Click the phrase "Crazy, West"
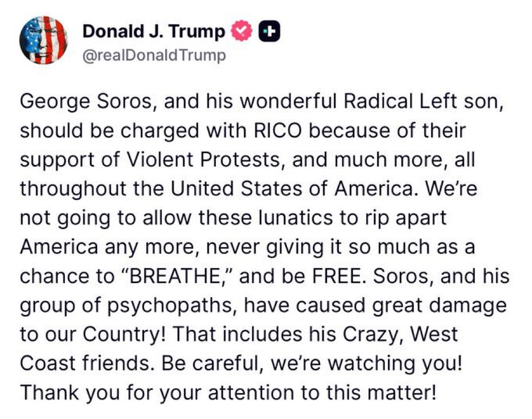This screenshot has height=419, width=532. tap(401, 335)
